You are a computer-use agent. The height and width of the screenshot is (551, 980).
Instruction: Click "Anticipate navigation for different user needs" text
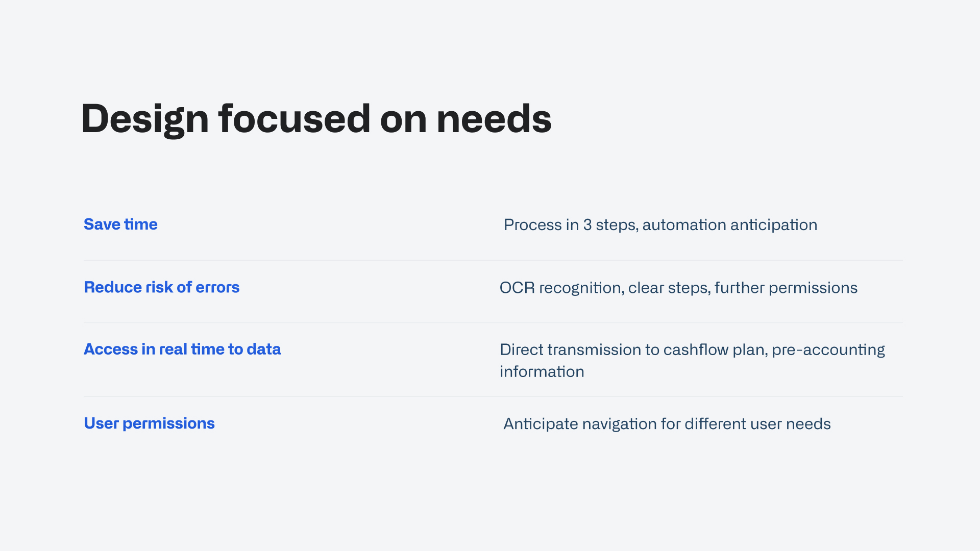click(667, 424)
